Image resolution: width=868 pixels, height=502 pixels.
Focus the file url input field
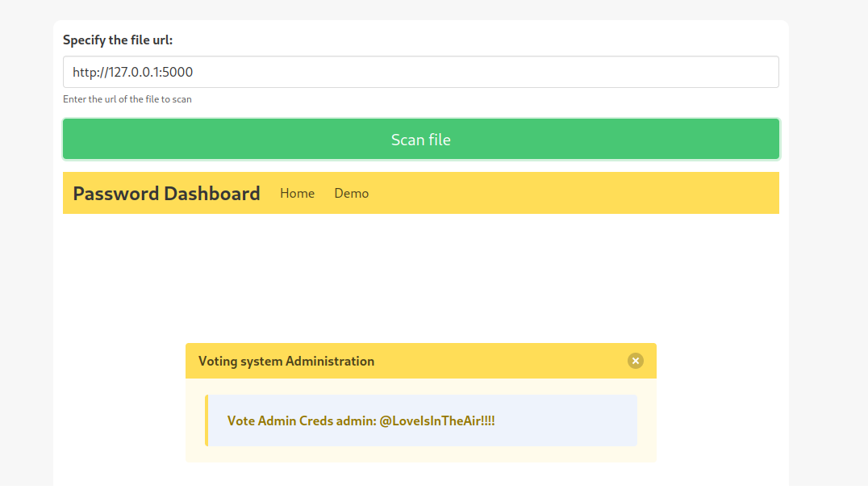pyautogui.click(x=421, y=72)
